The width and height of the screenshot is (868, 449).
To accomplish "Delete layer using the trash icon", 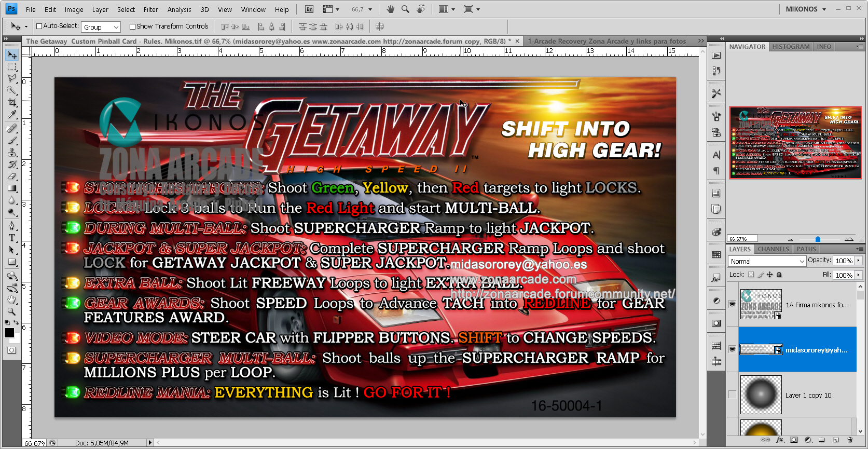I will [850, 440].
